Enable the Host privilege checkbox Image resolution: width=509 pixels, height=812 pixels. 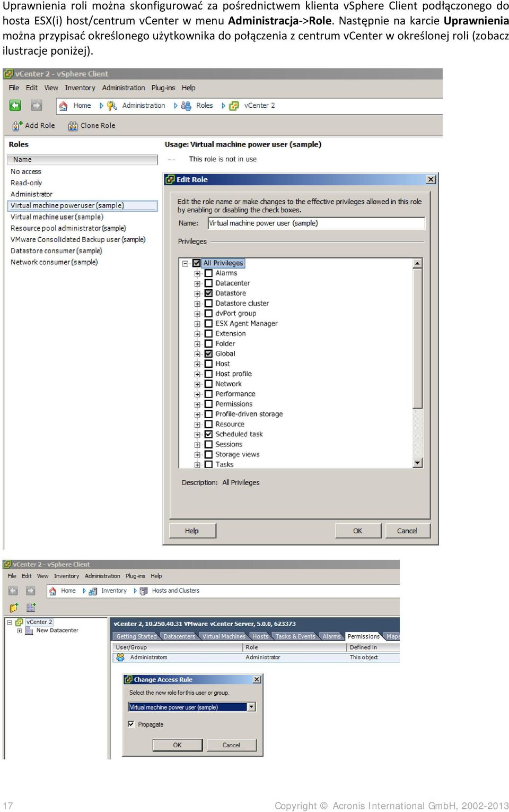208,364
